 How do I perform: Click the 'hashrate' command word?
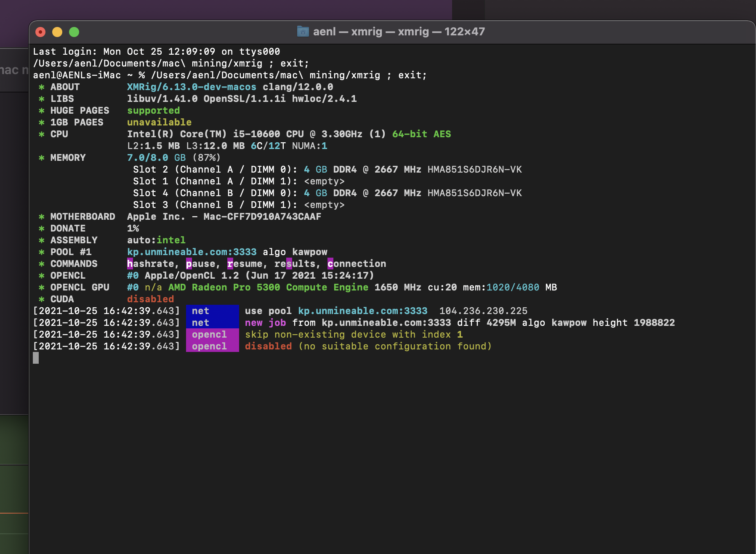click(x=151, y=264)
